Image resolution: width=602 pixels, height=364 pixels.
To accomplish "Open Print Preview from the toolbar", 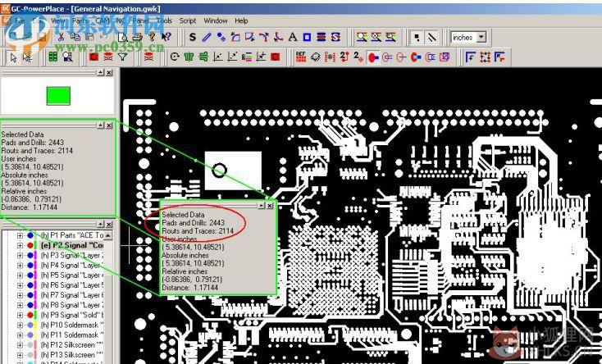I will tap(123, 37).
